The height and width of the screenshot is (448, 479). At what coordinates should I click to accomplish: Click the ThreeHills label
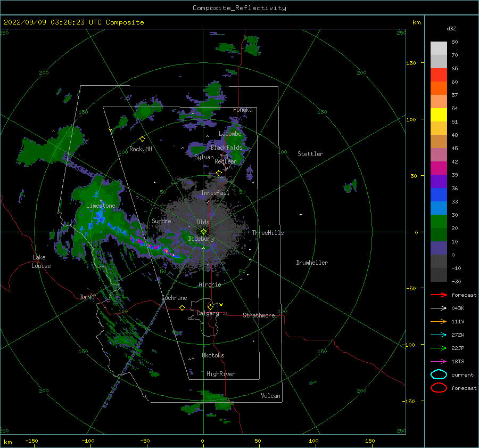tap(268, 233)
